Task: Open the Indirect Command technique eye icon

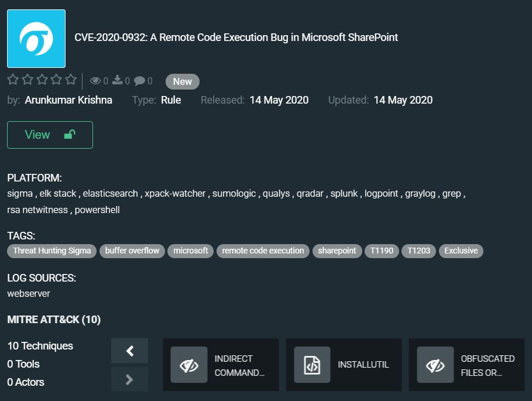Action: [188, 365]
